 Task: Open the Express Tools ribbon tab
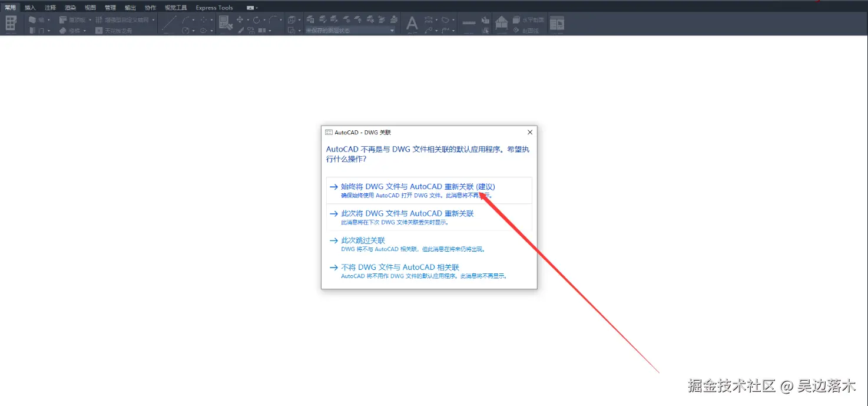tap(214, 8)
